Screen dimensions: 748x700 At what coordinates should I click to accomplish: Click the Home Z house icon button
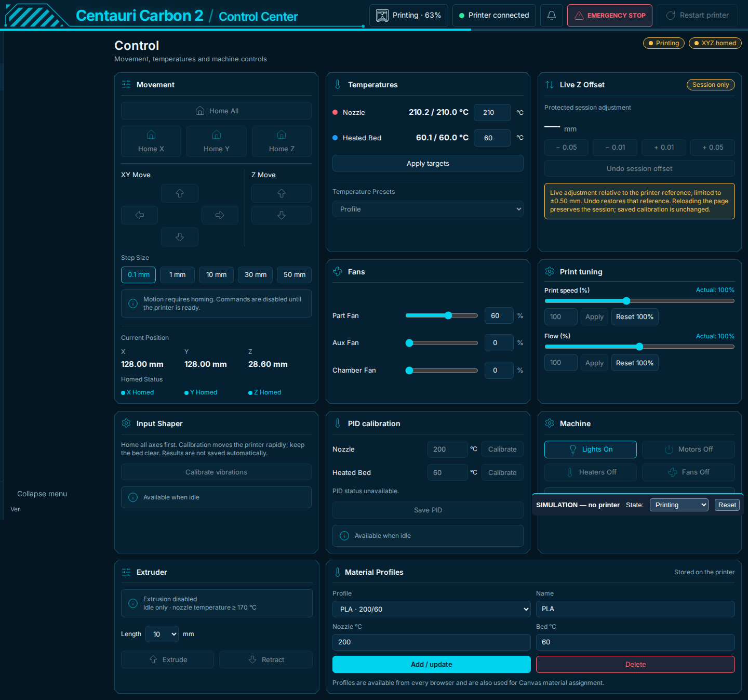pyautogui.click(x=282, y=141)
